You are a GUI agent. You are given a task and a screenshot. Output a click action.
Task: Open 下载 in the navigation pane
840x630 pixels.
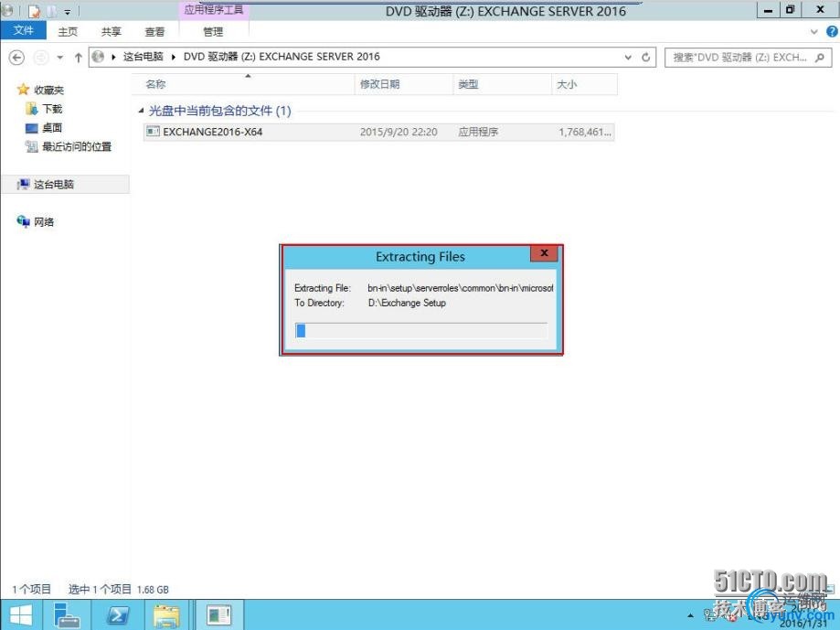(x=52, y=109)
